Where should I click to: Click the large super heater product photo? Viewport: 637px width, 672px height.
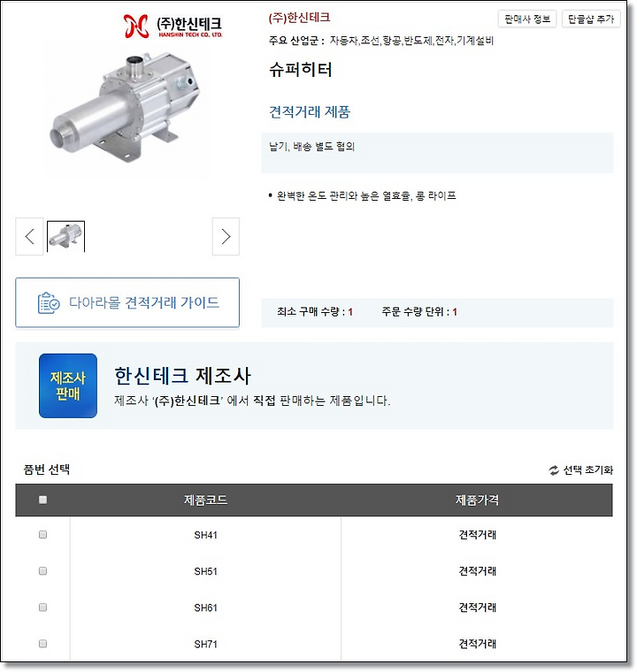tap(126, 107)
